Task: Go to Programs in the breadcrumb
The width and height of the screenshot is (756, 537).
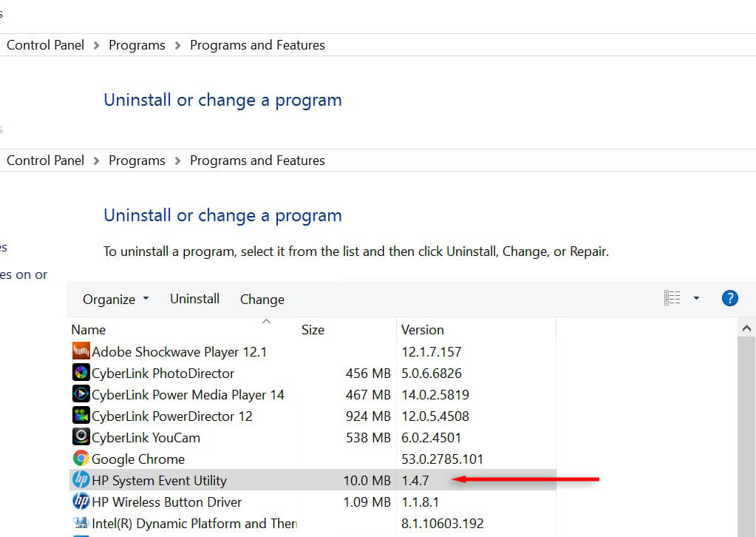Action: point(137,161)
